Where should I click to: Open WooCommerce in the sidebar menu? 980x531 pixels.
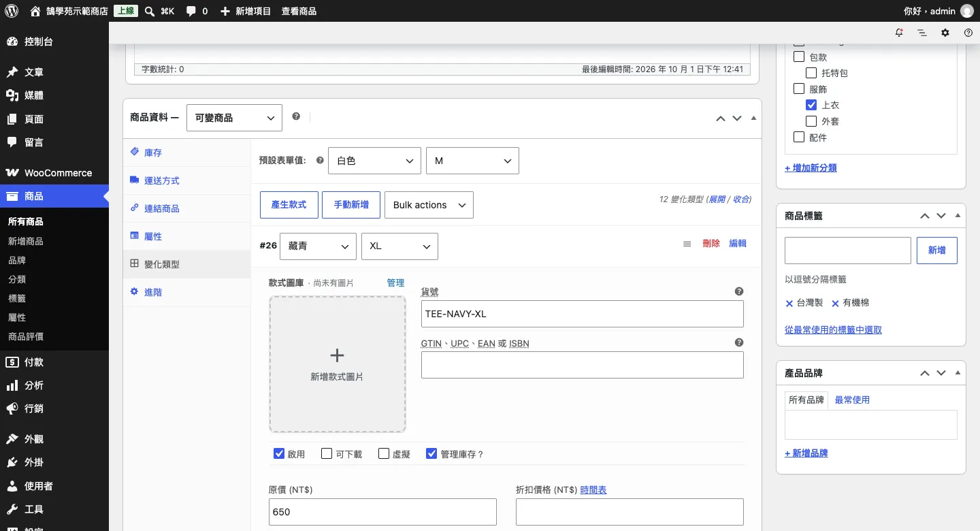pyautogui.click(x=54, y=173)
